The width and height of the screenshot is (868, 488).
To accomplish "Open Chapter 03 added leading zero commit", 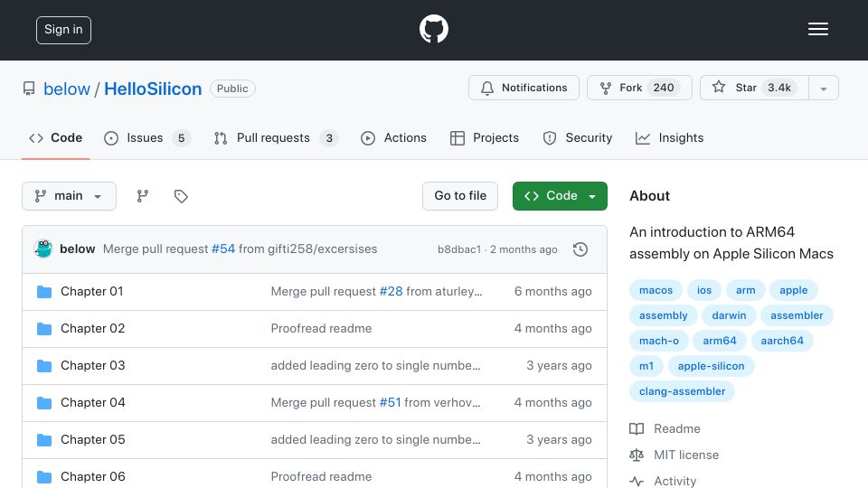I will [x=375, y=366].
